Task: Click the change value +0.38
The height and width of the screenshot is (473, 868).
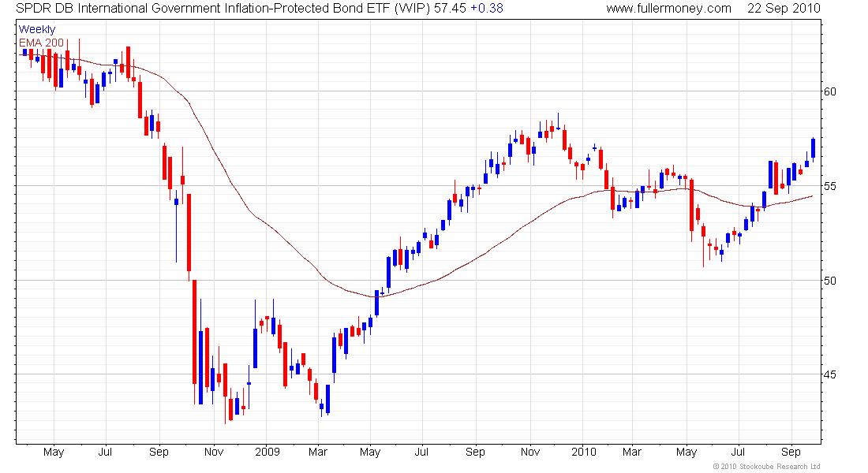Action: pyautogui.click(x=487, y=9)
